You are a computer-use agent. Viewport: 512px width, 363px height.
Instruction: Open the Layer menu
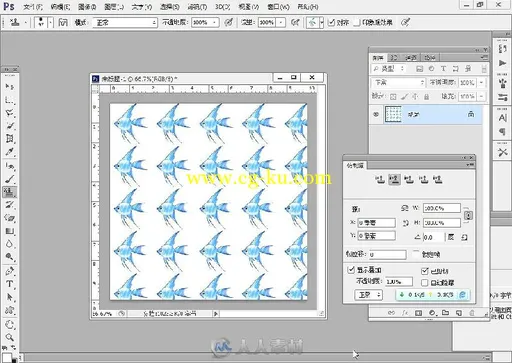coord(114,7)
